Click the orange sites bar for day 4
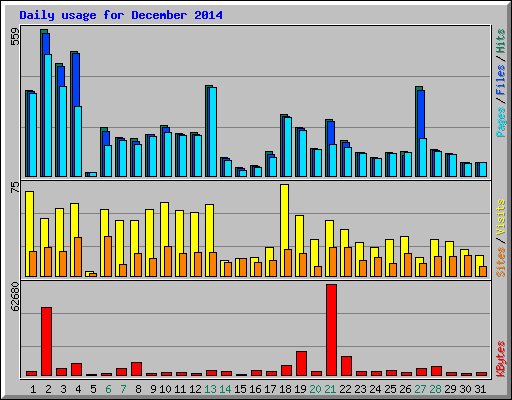512x400 pixels. [x=78, y=257]
